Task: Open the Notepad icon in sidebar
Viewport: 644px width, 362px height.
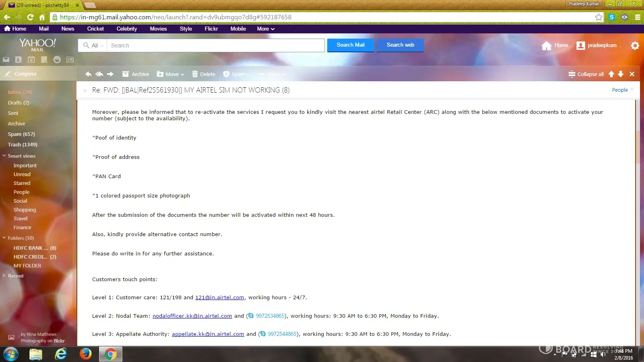Action: click(44, 60)
